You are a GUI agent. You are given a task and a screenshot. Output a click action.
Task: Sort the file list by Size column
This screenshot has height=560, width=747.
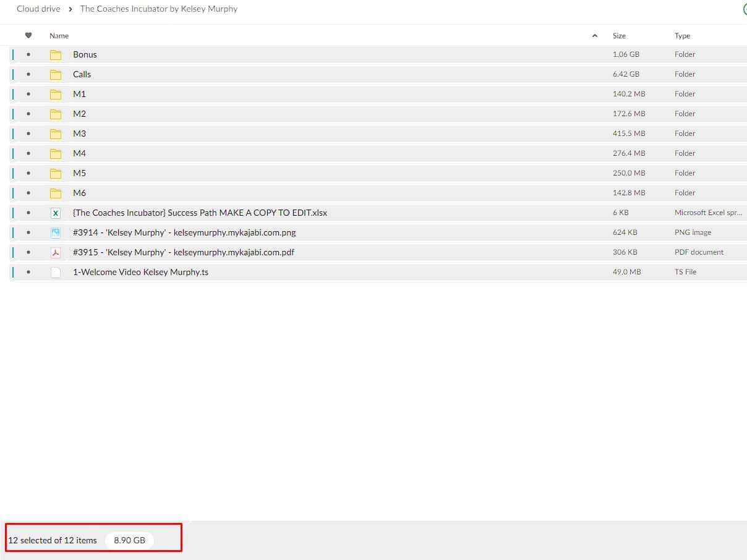coord(619,36)
